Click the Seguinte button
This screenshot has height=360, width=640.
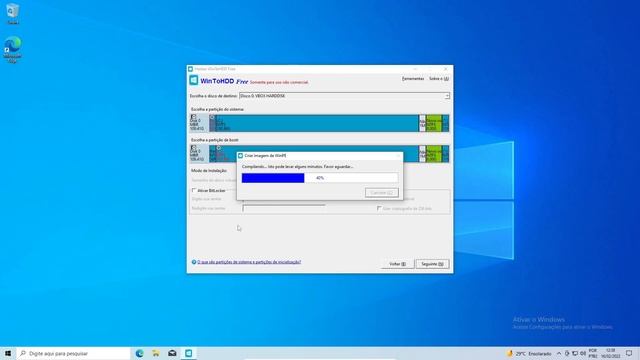[432, 264]
